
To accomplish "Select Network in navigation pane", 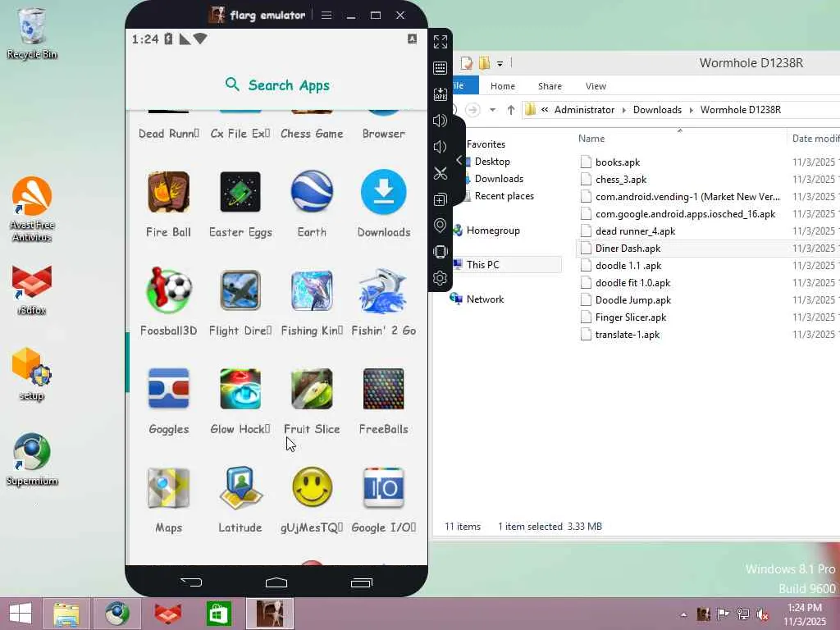I will (485, 299).
